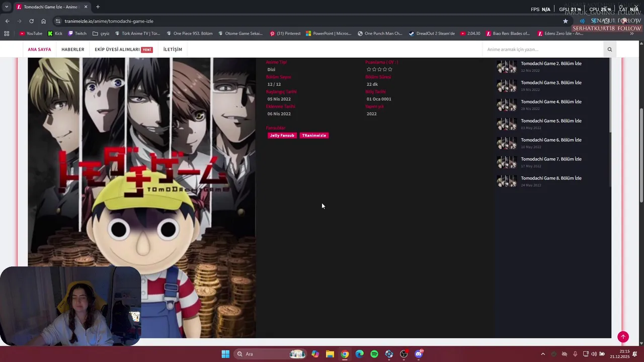Focus the anime search input field
Screen dimensions: 644x362
[x=543, y=49]
